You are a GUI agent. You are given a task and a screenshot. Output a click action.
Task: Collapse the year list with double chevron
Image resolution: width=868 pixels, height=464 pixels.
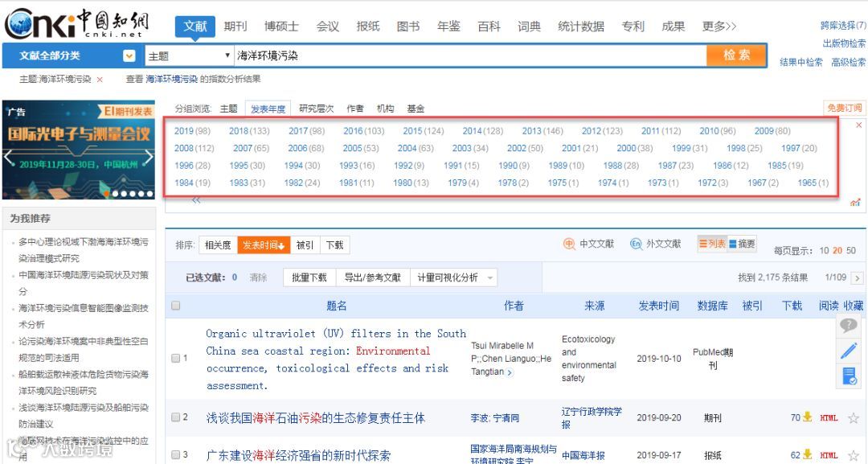[x=196, y=200]
